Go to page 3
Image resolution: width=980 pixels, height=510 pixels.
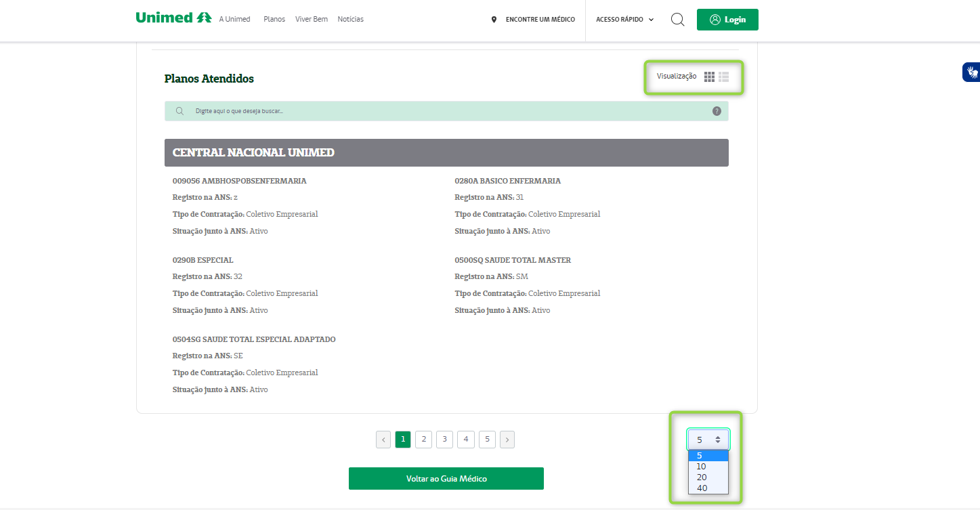pyautogui.click(x=444, y=440)
